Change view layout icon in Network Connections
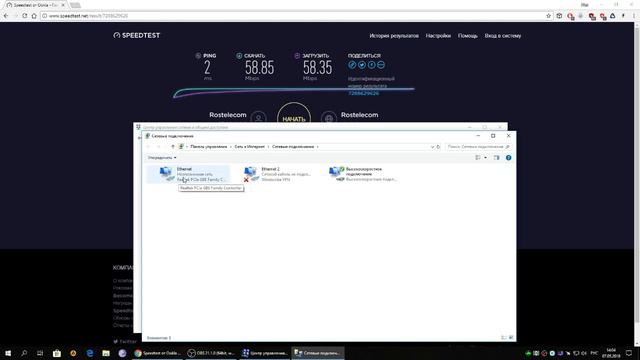This screenshot has width=640, height=360. click(478, 158)
